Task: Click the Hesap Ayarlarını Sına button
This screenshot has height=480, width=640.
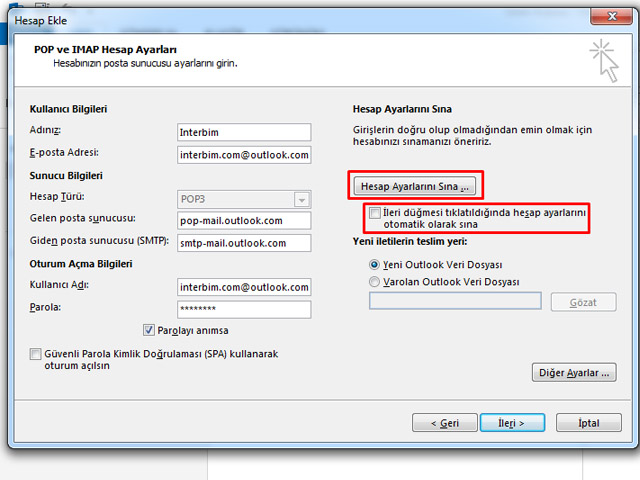Action: click(x=415, y=187)
